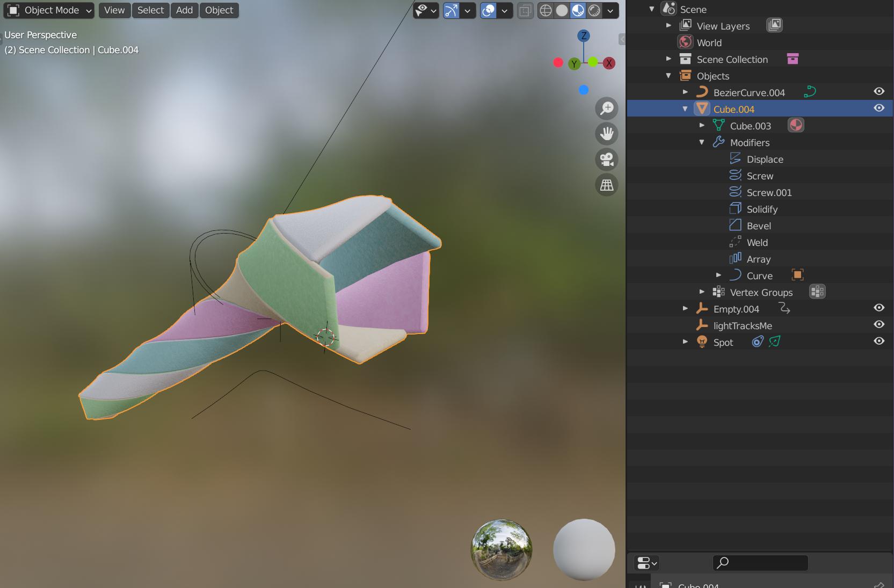The height and width of the screenshot is (588, 894).
Task: Select the Spot light in outliner
Action: 723,342
